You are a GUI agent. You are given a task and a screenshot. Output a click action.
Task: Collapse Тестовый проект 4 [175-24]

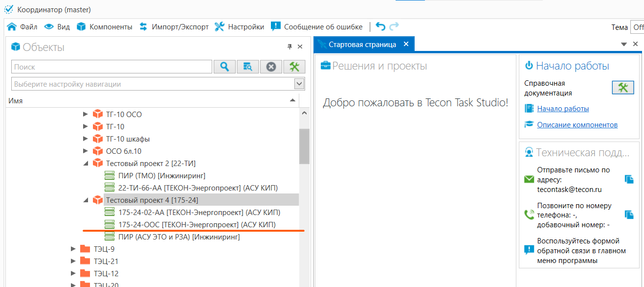point(86,200)
